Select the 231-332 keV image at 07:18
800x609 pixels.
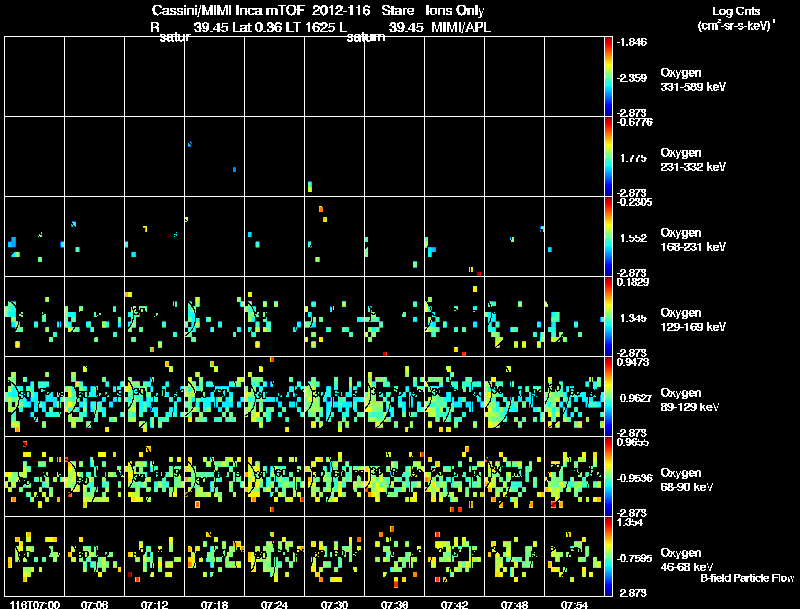pyautogui.click(x=215, y=157)
